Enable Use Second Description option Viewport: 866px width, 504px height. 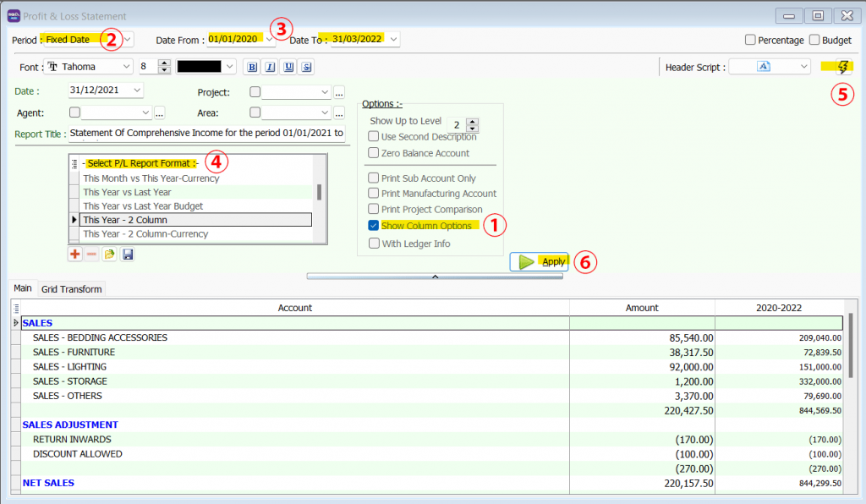(x=373, y=136)
